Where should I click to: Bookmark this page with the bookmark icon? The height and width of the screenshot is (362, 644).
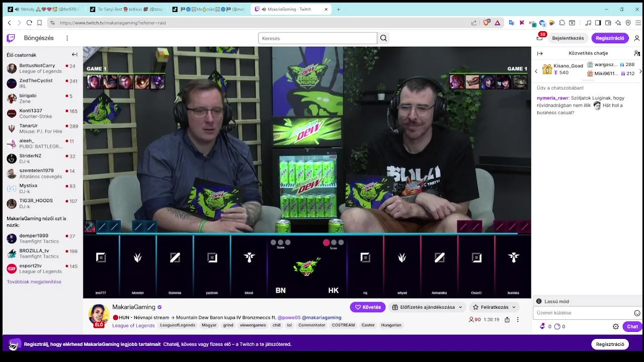(x=39, y=23)
